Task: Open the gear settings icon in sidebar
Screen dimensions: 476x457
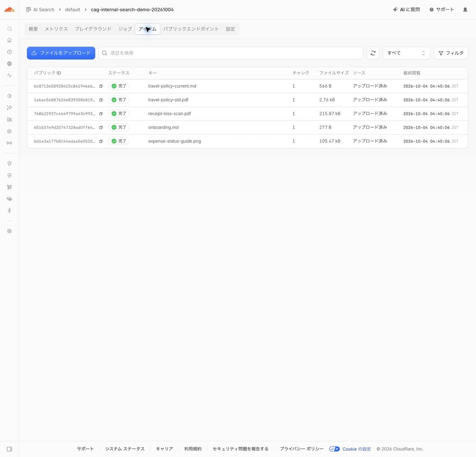Action: [9, 231]
